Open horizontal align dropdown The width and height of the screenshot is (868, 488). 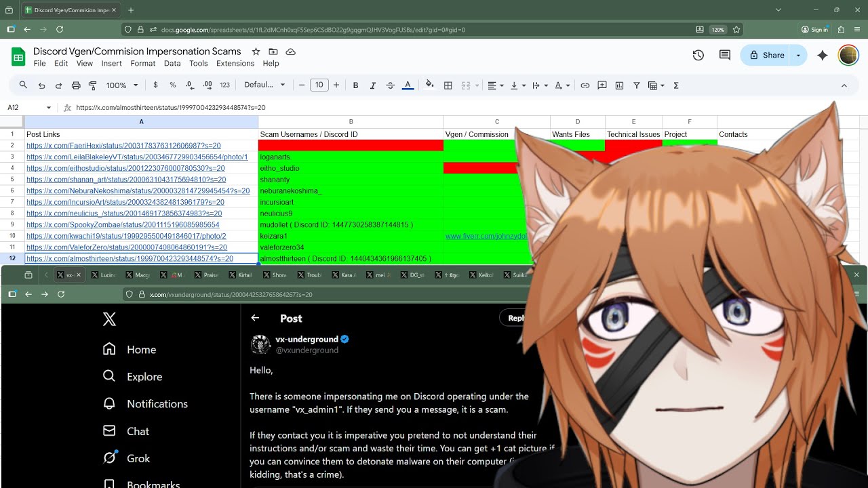click(x=496, y=85)
